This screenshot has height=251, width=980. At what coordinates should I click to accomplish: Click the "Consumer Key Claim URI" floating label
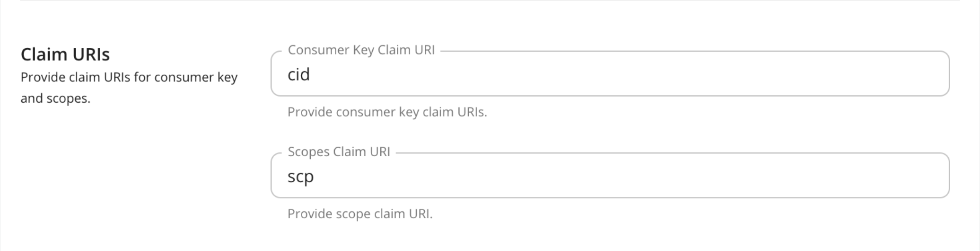pos(361,50)
